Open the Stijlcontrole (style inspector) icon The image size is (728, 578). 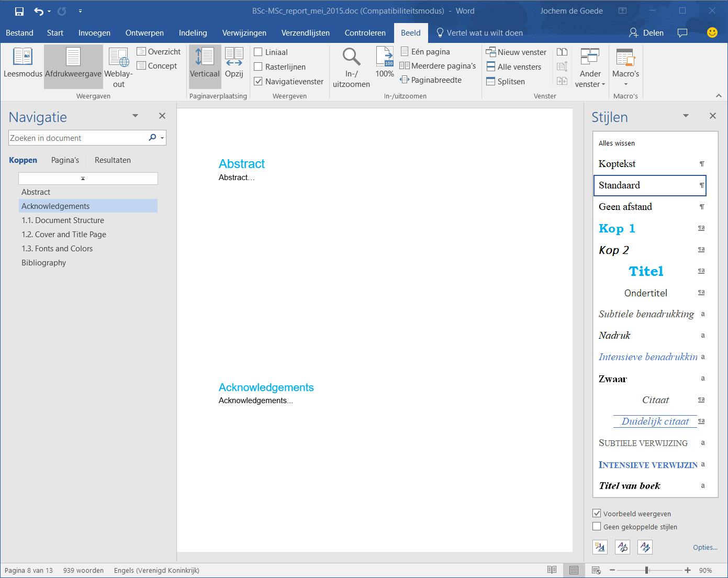(622, 547)
